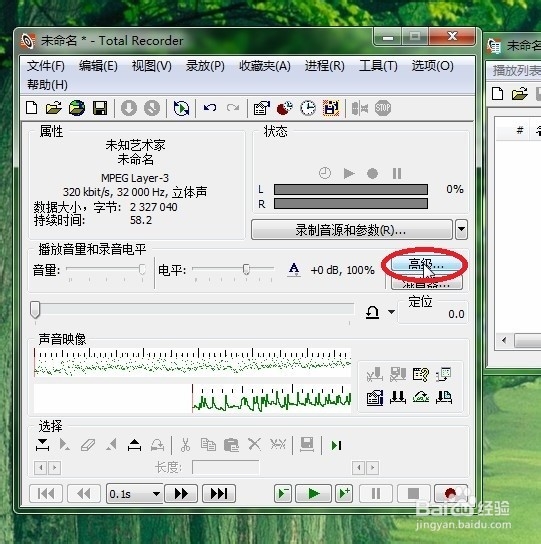Click the New icon in playlist window
The height and width of the screenshot is (544, 541).
click(x=498, y=94)
